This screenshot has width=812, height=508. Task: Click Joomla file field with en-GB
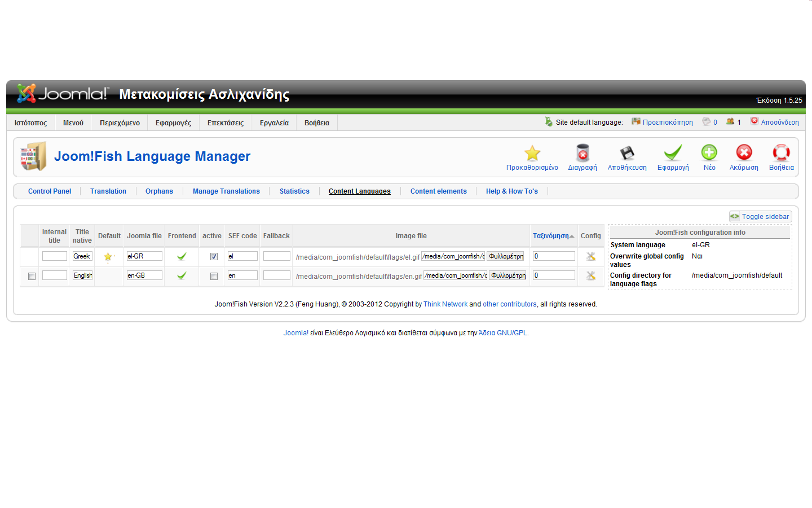tap(144, 275)
